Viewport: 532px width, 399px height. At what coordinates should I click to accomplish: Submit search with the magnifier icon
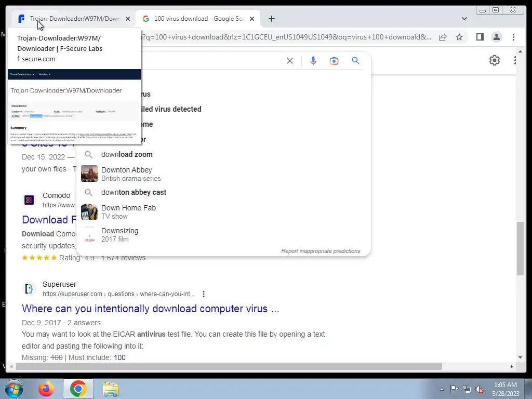coord(355,61)
